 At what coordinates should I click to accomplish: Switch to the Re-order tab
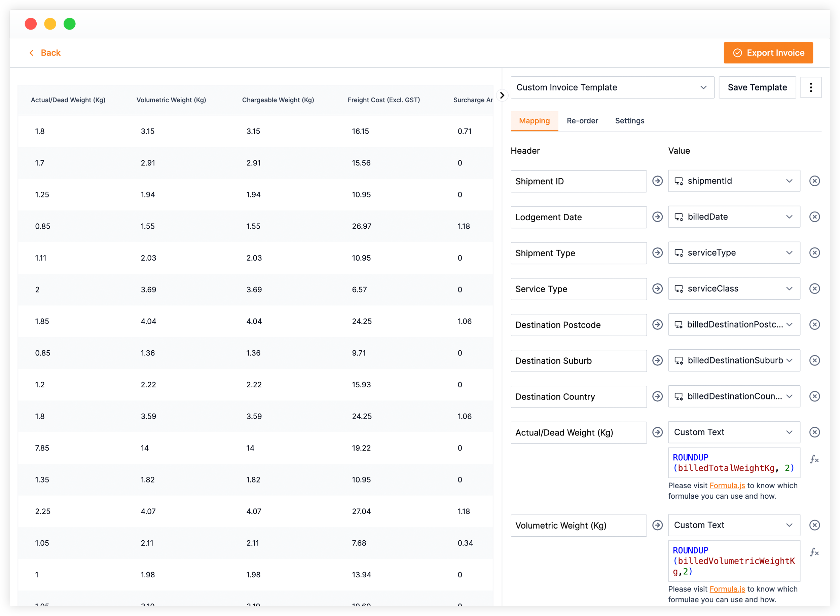coord(582,121)
